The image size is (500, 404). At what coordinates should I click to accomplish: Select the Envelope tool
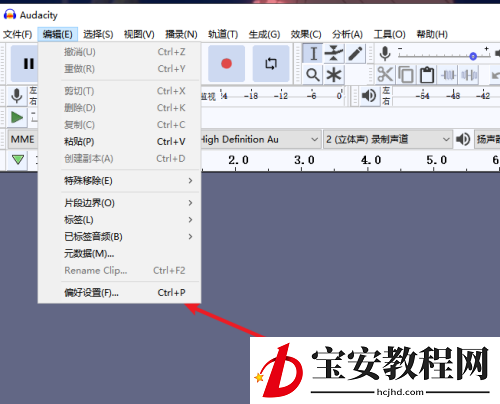click(334, 53)
